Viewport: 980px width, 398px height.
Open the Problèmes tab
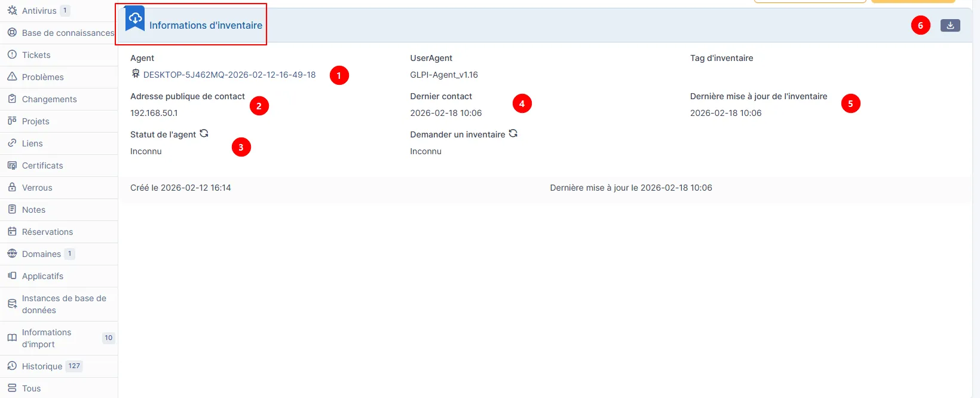[x=59, y=77]
